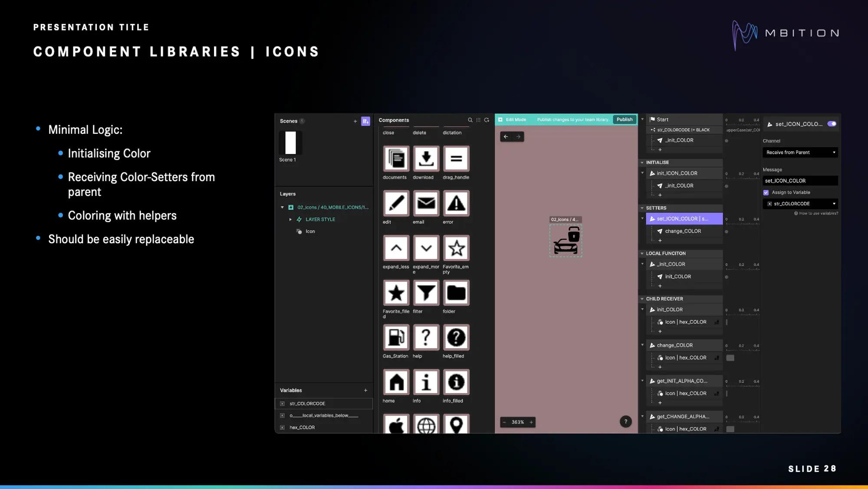Open the help question mark button

click(x=625, y=422)
